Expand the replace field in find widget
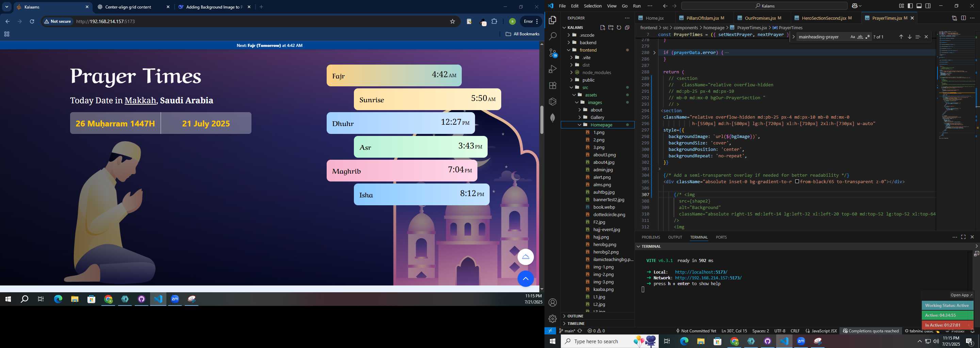 pyautogui.click(x=793, y=37)
